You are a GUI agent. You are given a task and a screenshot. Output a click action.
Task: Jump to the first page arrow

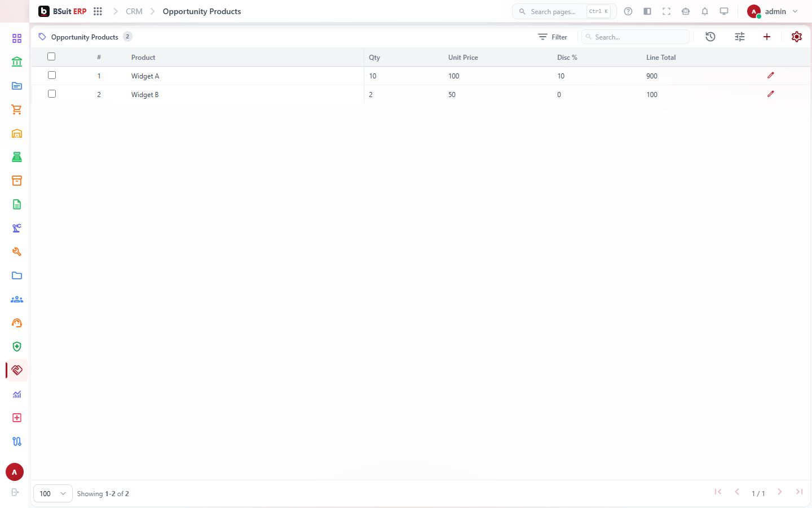718,492
